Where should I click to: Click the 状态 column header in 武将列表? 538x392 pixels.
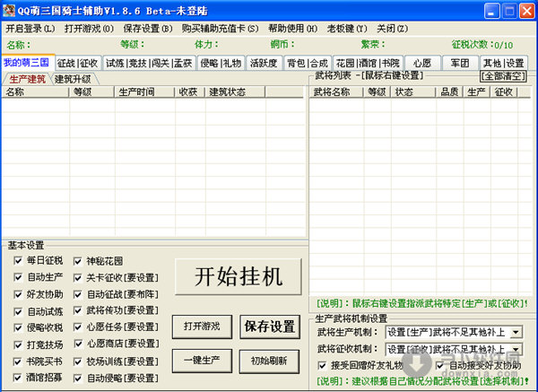[413, 92]
